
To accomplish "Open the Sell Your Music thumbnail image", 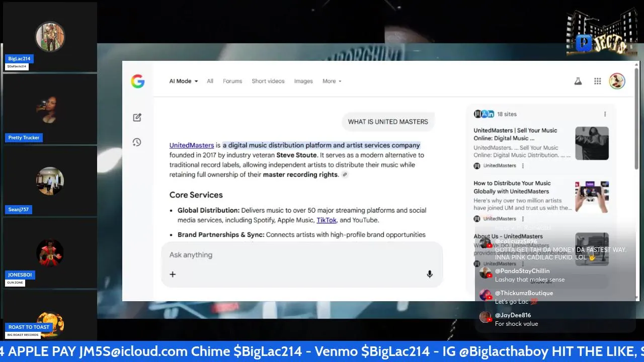I will (x=592, y=143).
